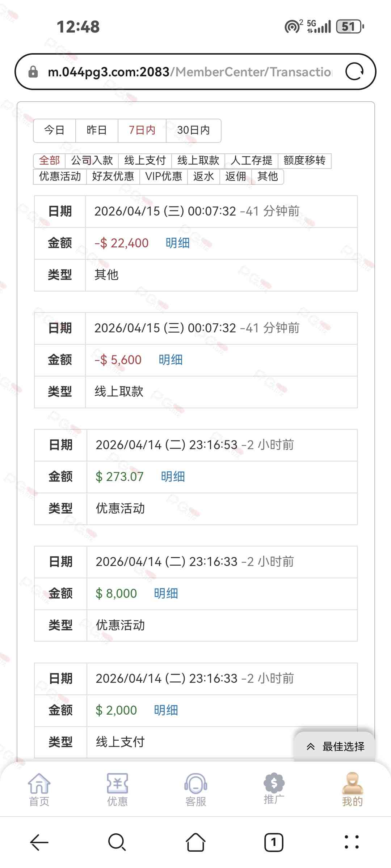Select the 返水 category filter
The image size is (391, 868).
pos(203,176)
